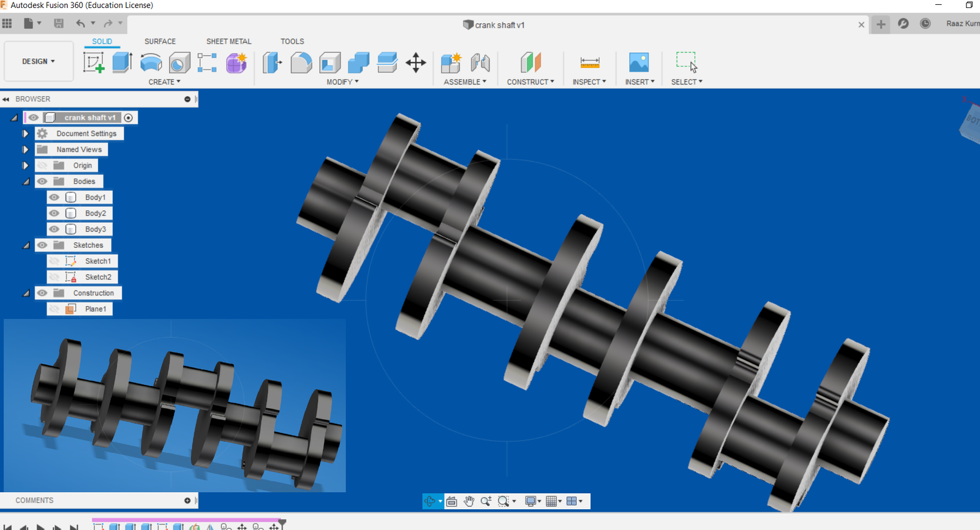Image resolution: width=980 pixels, height=530 pixels.
Task: Click the Create Form purple icon
Action: click(236, 62)
